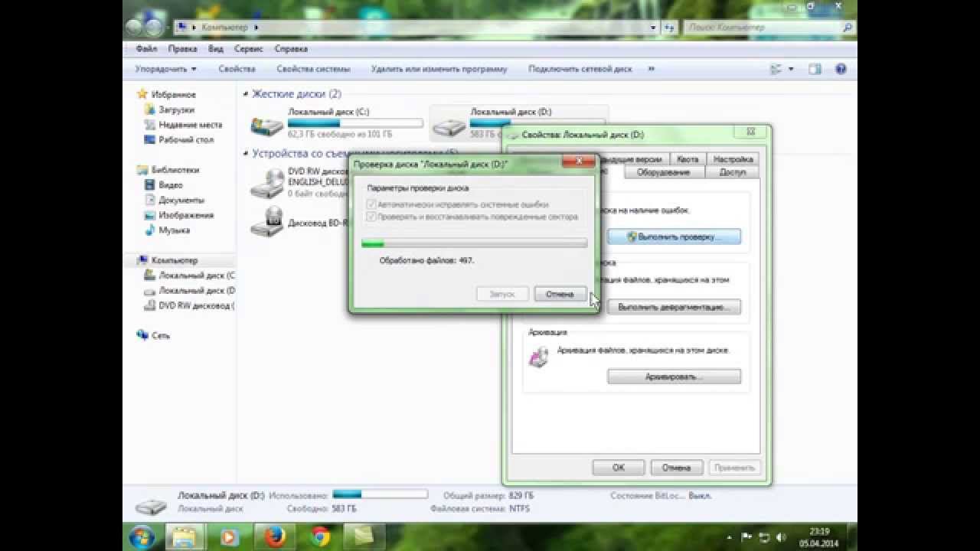The width and height of the screenshot is (980, 551).
Task: Click the Favorites star in sidebar
Action: [142, 94]
